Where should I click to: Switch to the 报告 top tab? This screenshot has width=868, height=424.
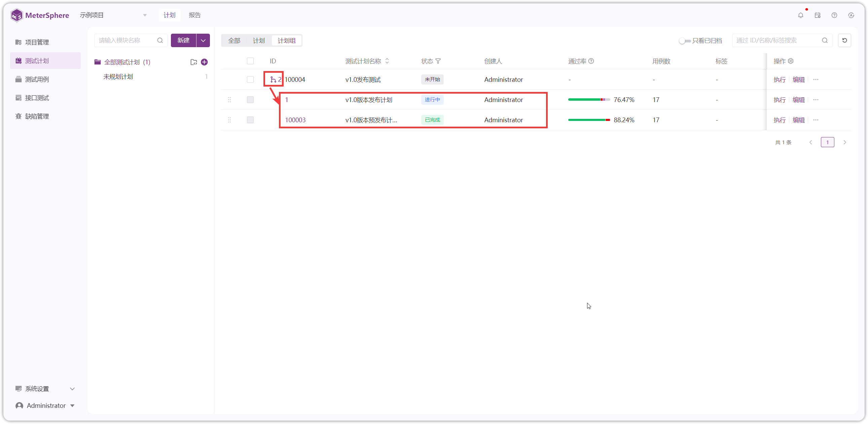(x=195, y=15)
